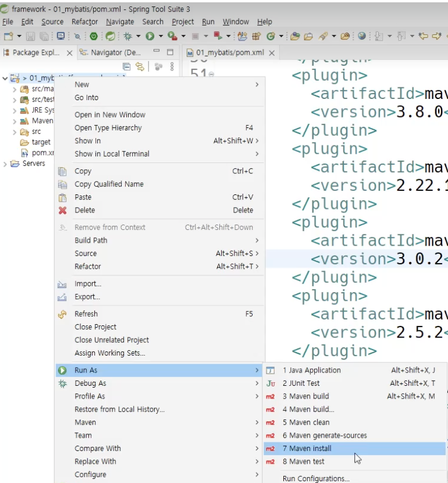Click the Run with coverage toolbar icon
The image size is (448, 483).
[172, 36]
